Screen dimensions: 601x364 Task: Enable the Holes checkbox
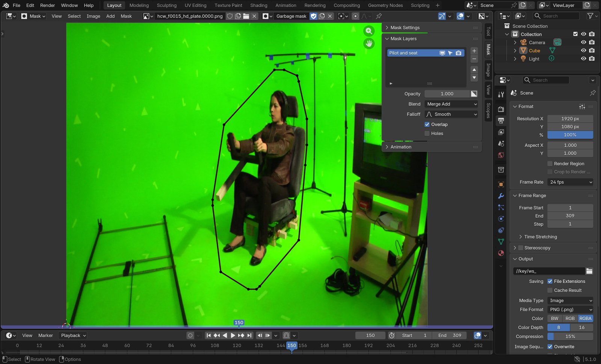pos(427,134)
